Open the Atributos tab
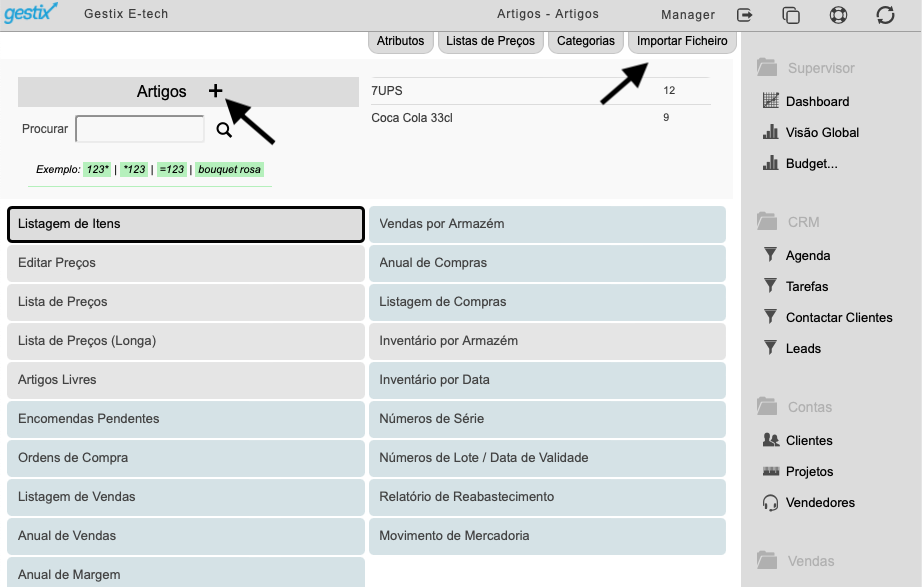Image resolution: width=922 pixels, height=587 pixels. [x=400, y=41]
